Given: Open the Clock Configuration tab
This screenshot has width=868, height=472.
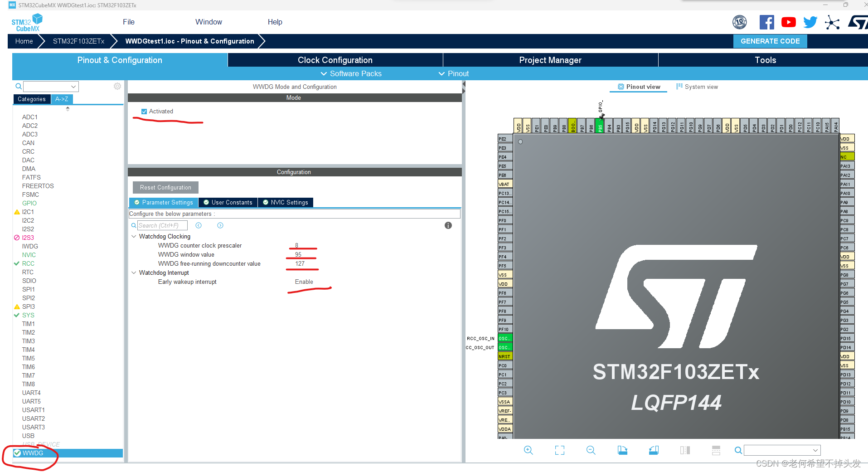Looking at the screenshot, I should click(x=335, y=59).
